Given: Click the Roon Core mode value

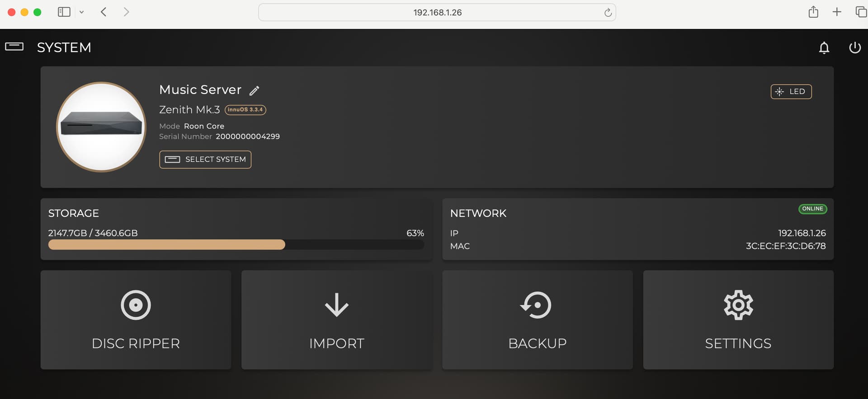Looking at the screenshot, I should click(x=204, y=126).
